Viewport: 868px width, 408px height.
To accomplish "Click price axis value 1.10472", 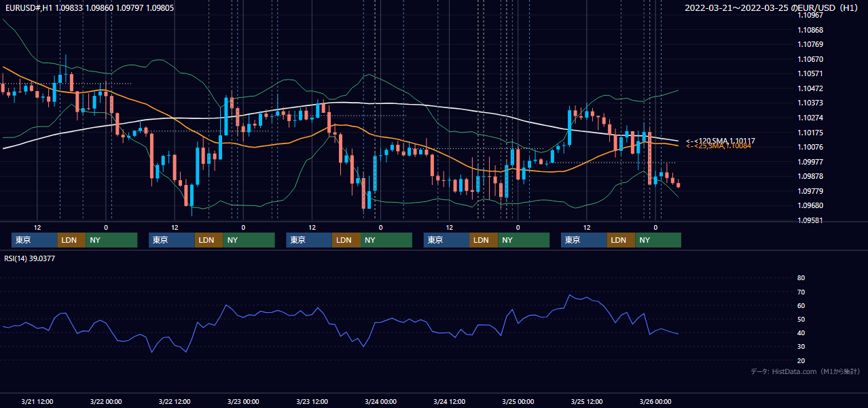I will click(811, 88).
